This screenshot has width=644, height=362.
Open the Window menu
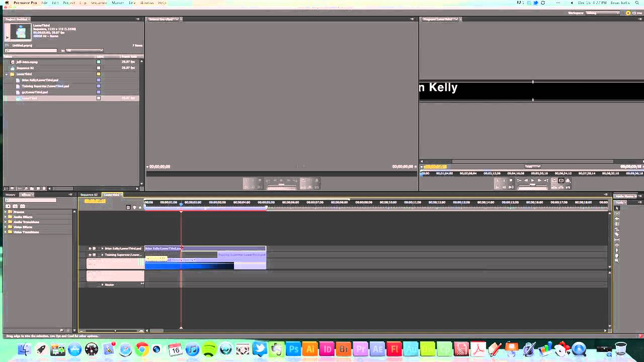[x=147, y=3]
